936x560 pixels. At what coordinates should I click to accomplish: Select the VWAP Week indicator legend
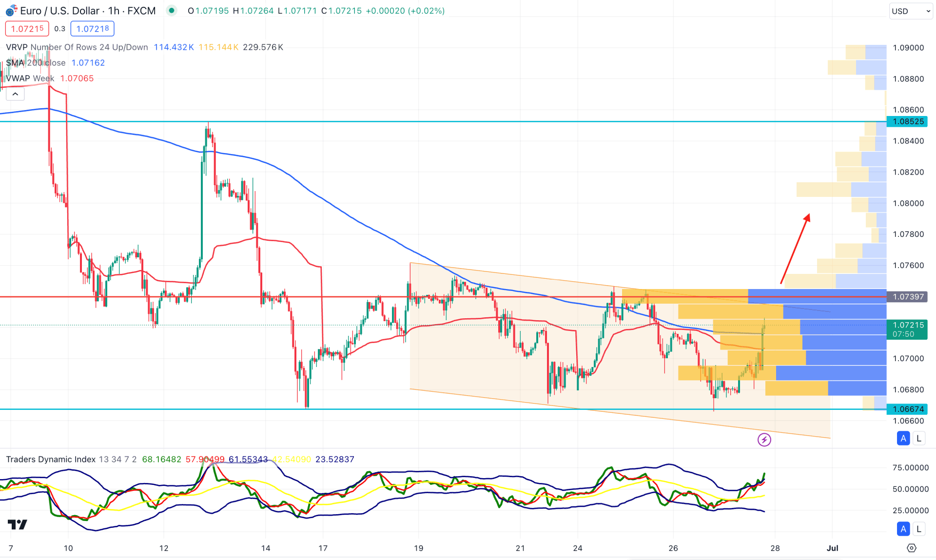tap(30, 78)
